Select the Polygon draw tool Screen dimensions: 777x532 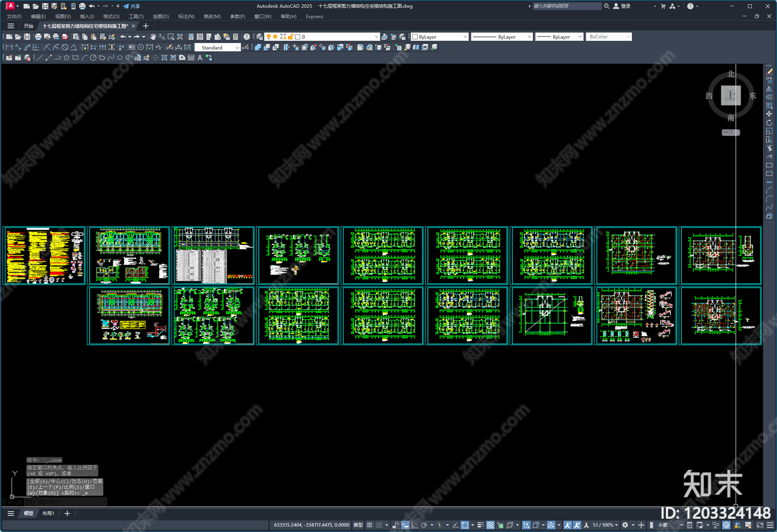(67, 58)
